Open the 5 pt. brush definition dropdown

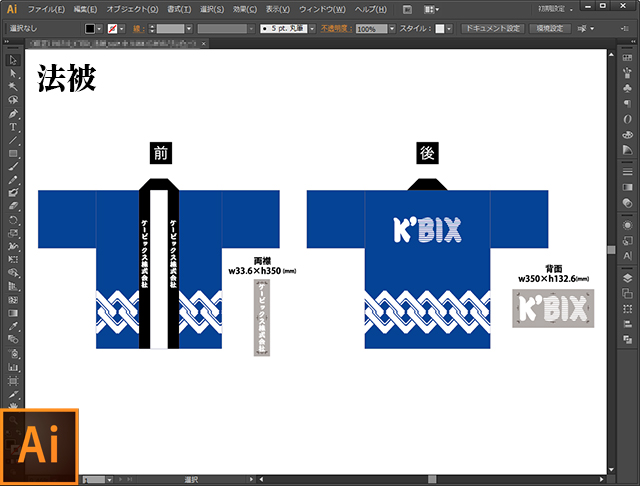tap(312, 29)
